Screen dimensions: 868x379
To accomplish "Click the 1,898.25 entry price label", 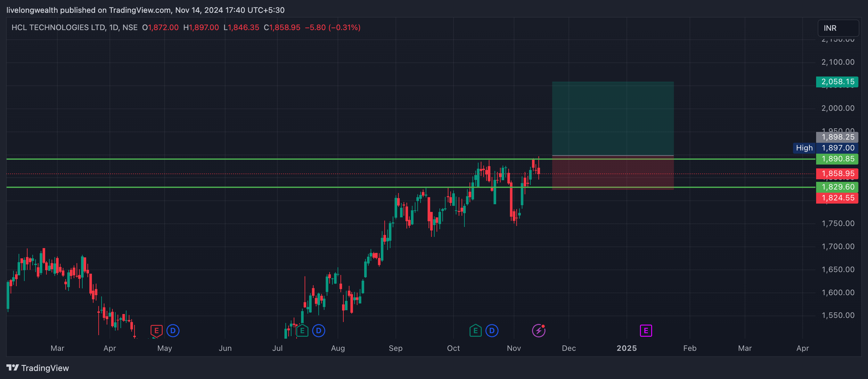I will (837, 137).
